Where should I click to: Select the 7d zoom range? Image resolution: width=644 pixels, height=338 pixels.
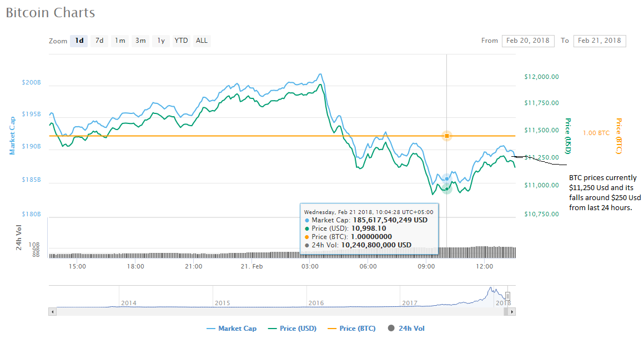[x=99, y=41]
